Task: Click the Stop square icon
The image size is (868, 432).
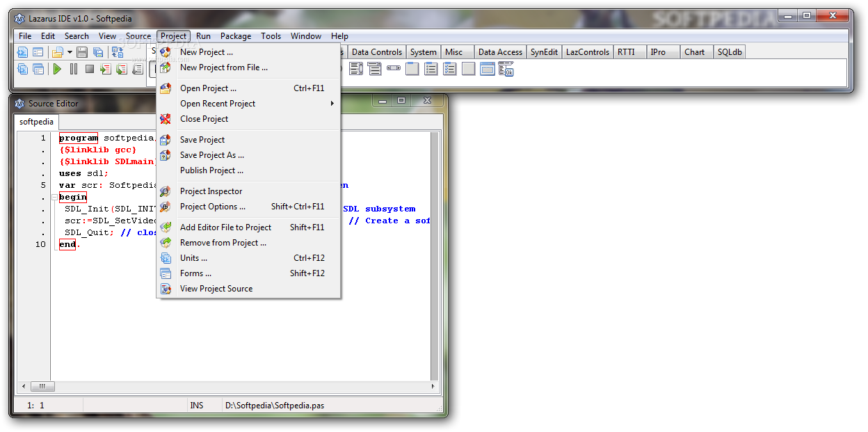Action: 90,69
